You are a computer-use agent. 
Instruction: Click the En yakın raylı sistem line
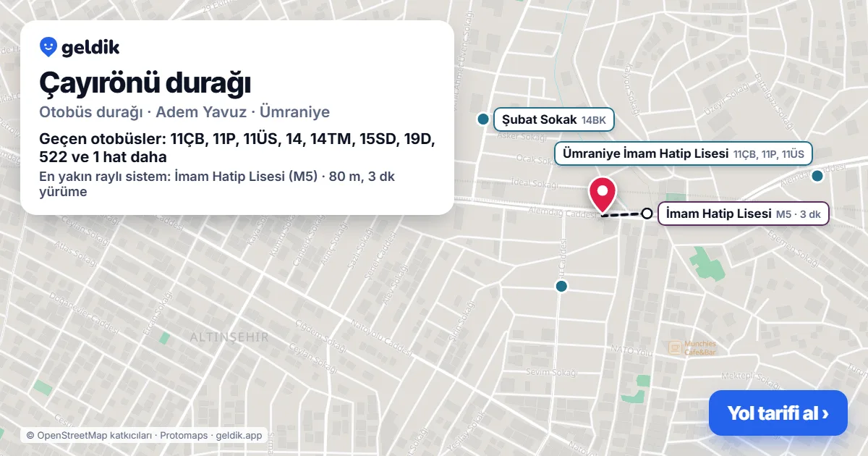pyautogui.click(x=217, y=184)
